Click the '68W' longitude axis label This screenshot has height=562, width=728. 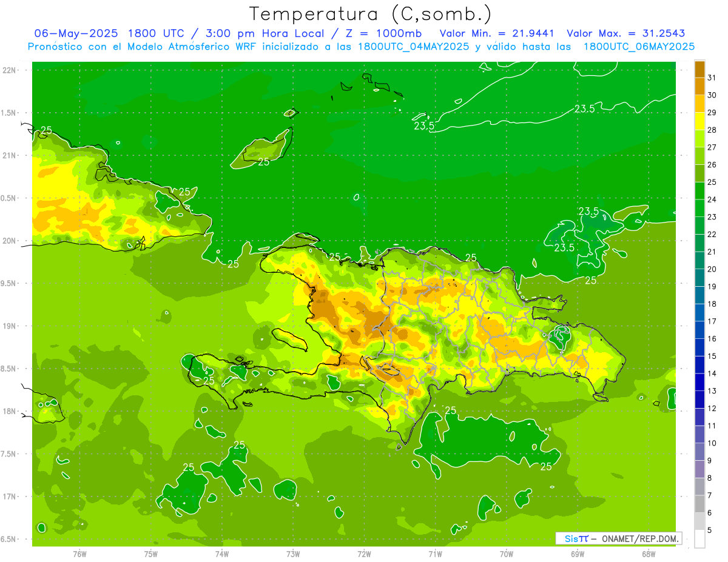tap(649, 554)
